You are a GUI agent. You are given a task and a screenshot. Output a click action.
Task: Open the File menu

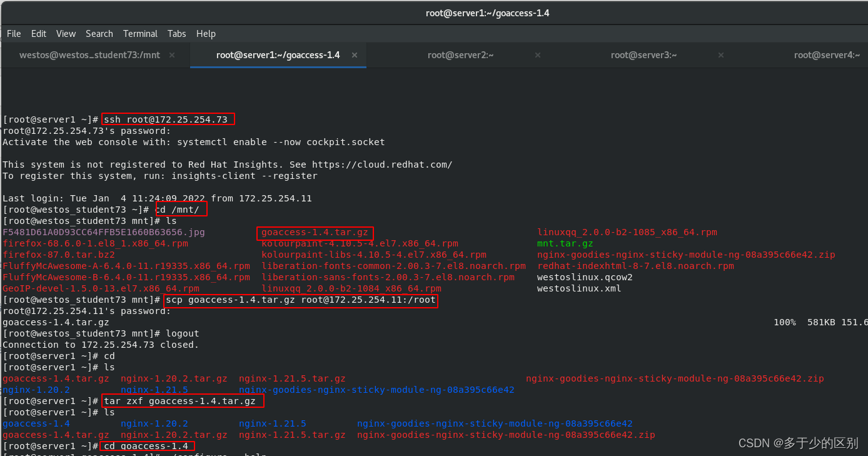point(14,34)
